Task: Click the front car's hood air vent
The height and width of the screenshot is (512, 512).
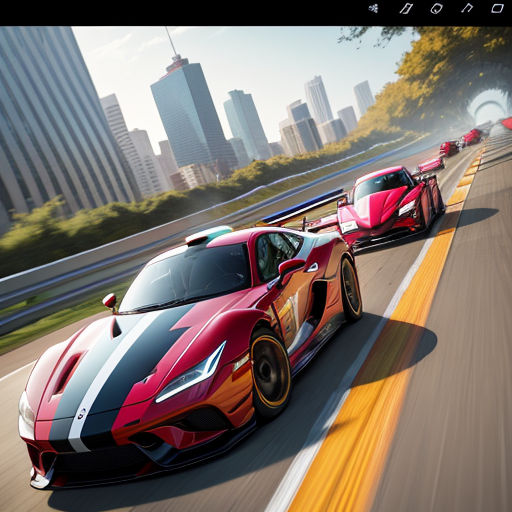Action: 68,373
